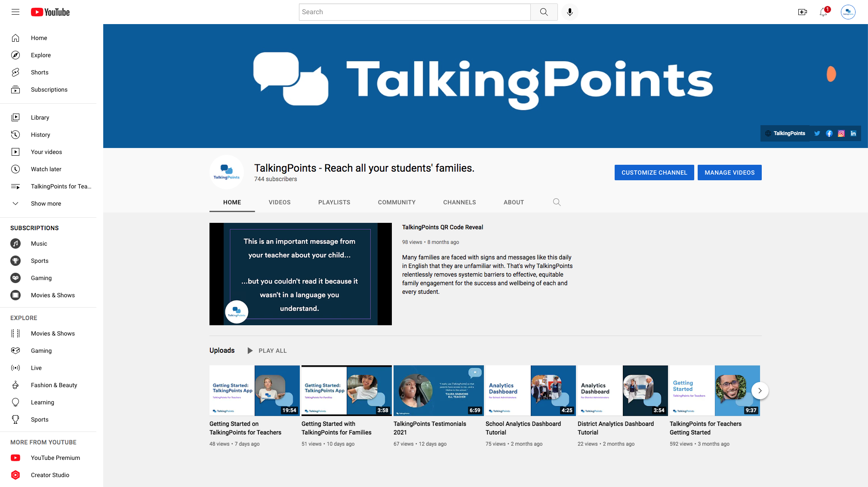This screenshot has height=487, width=868.
Task: Open Watch later list
Action: 48,169
